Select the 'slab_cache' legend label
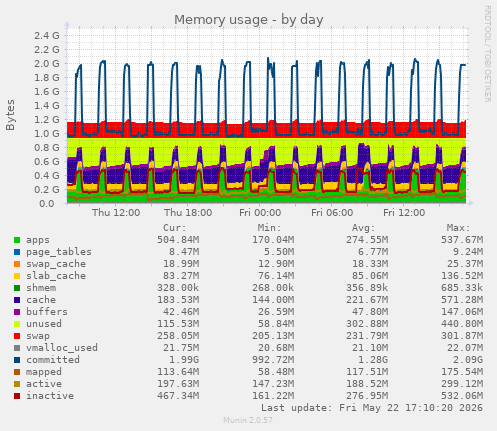 tap(56, 276)
